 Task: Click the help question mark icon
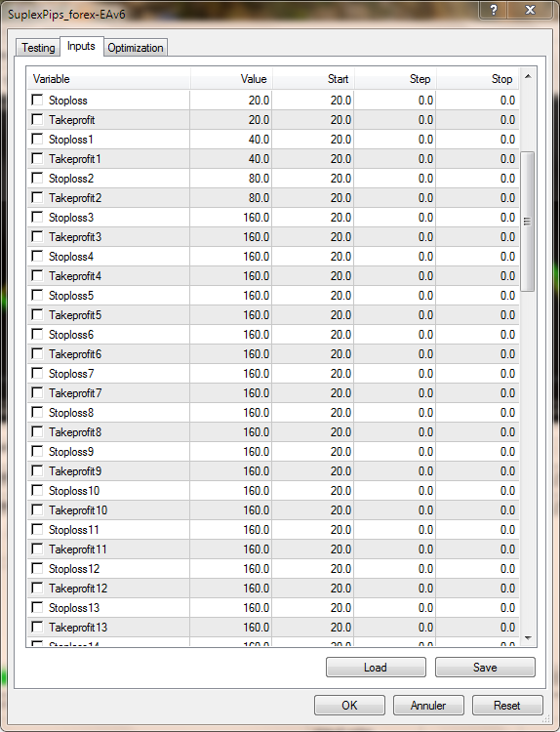(x=494, y=10)
